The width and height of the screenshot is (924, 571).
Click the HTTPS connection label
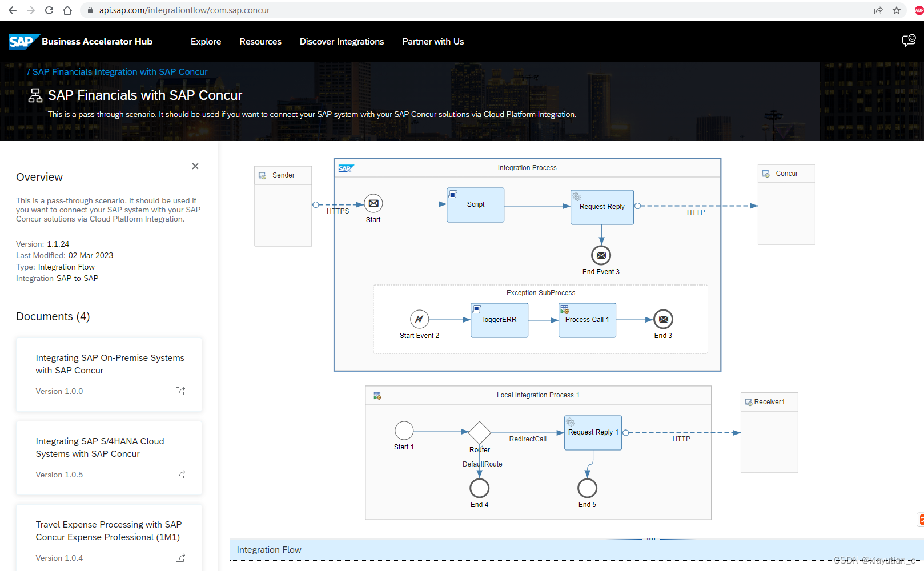(x=338, y=211)
